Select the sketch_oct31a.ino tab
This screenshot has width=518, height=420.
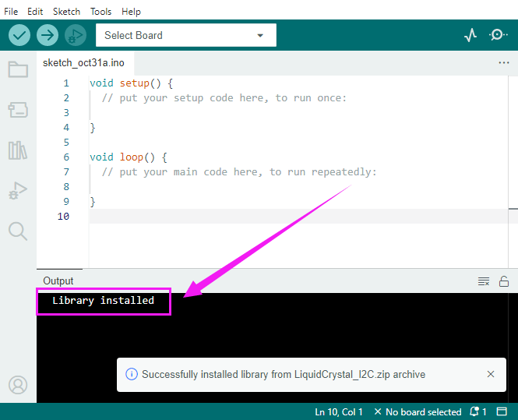pyautogui.click(x=83, y=63)
